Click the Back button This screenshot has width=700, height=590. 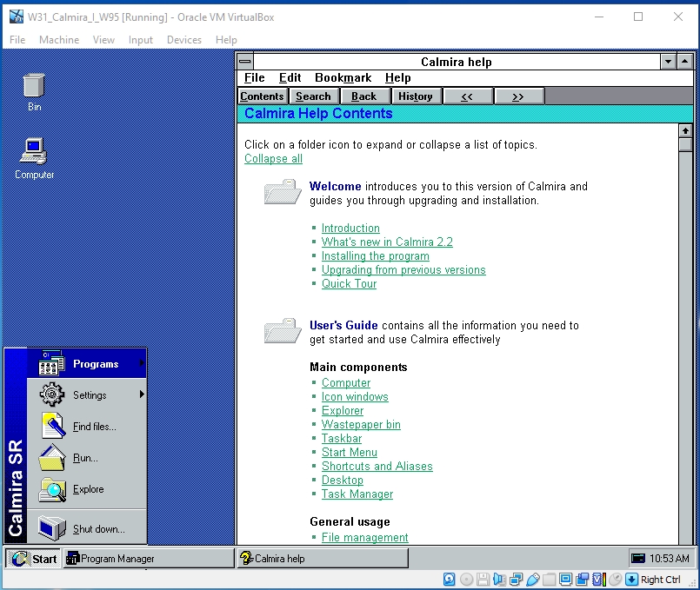coord(363,96)
